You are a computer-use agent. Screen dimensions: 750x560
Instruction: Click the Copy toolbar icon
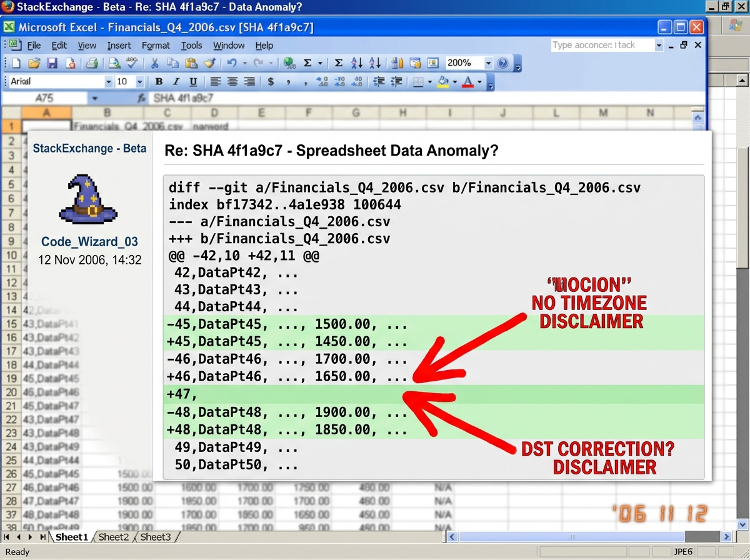[x=172, y=63]
